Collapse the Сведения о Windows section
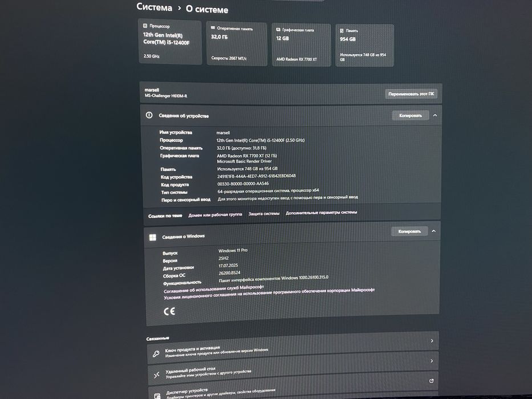Viewport: 532px width, 399px height. coord(433,231)
